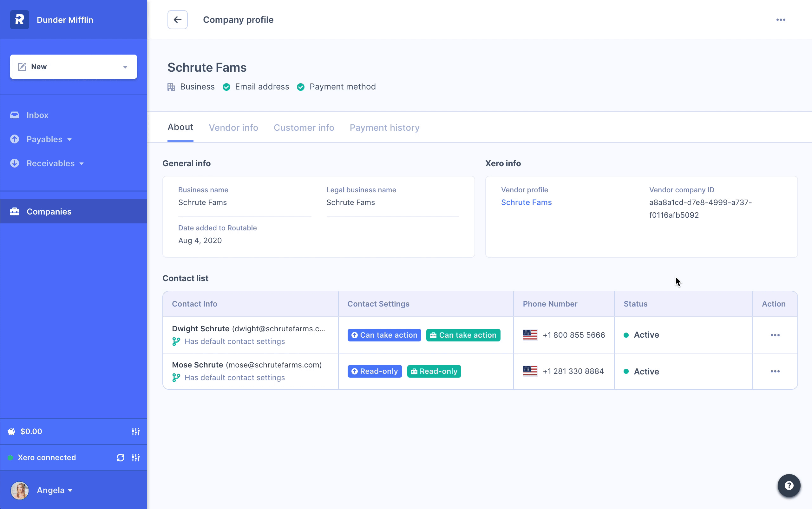Open the help question mark button
The height and width of the screenshot is (509, 812).
pos(789,486)
